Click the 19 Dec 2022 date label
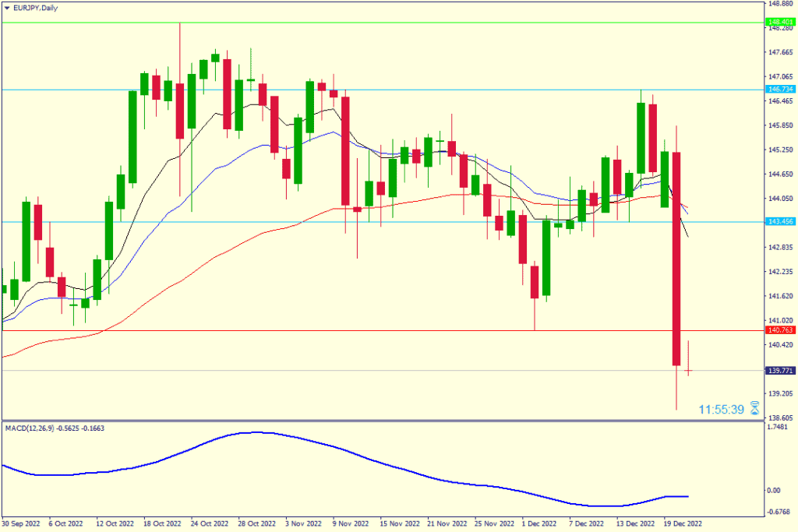Viewport: 798px width, 532px height. point(683,524)
